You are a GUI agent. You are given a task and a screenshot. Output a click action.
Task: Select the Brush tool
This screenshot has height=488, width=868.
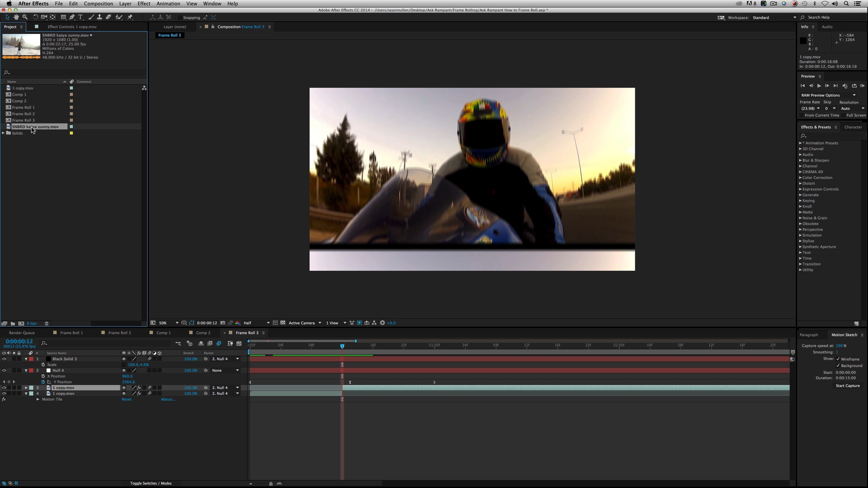91,17
